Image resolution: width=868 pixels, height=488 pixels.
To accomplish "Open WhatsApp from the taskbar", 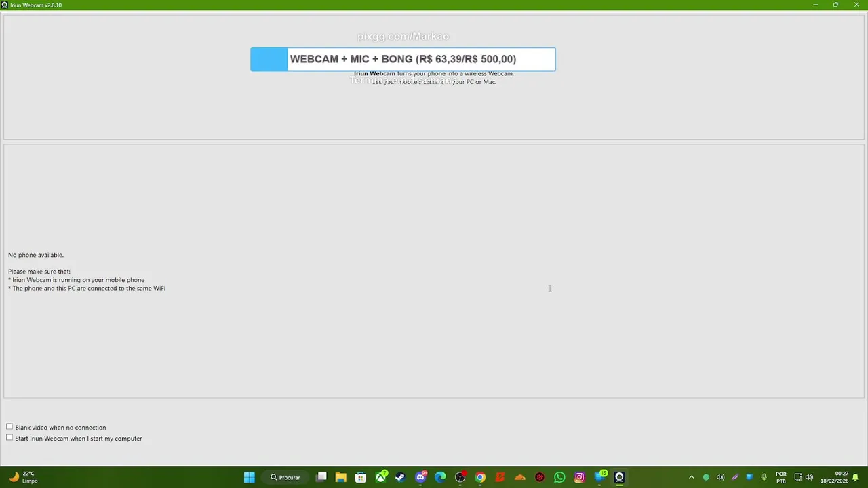I will click(559, 477).
